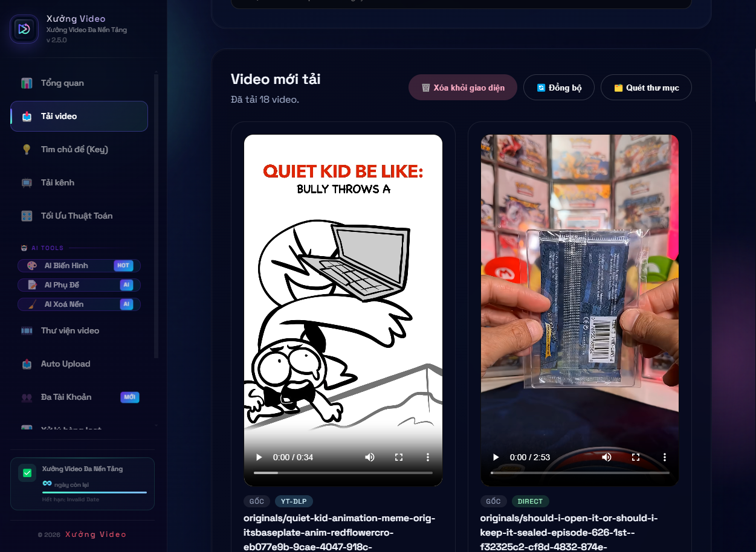Click the AI Xoá Nền broom icon
This screenshot has width=756, height=552.
[x=32, y=304]
